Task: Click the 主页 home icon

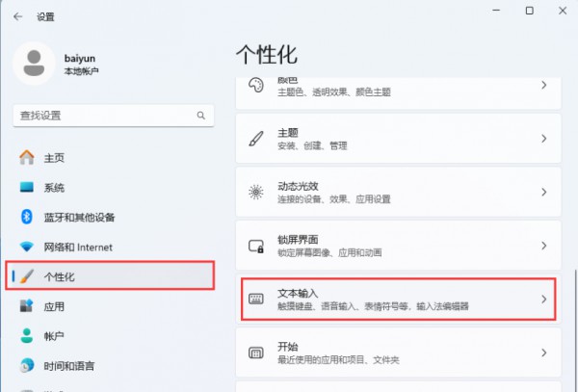Action: pyautogui.click(x=26, y=157)
